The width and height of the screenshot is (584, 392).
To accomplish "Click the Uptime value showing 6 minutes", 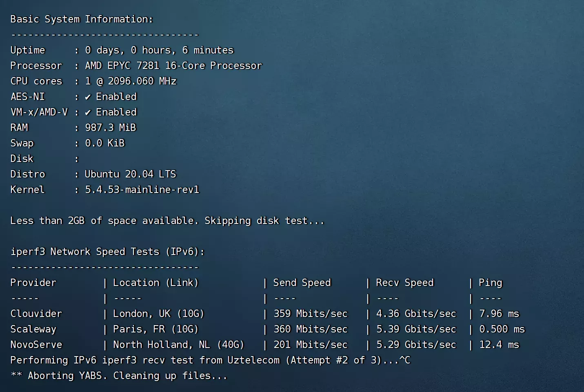I will 159,50.
